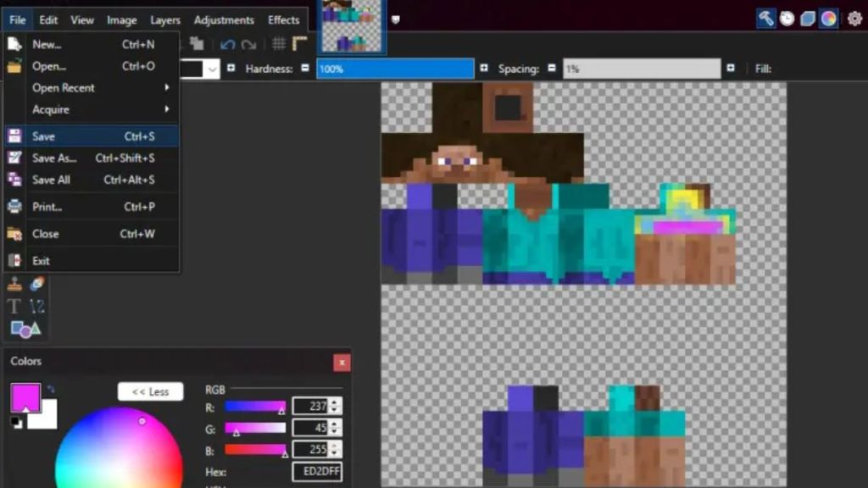This screenshot has width=868, height=488.
Task: Click the Save All icon
Action: click(x=14, y=180)
